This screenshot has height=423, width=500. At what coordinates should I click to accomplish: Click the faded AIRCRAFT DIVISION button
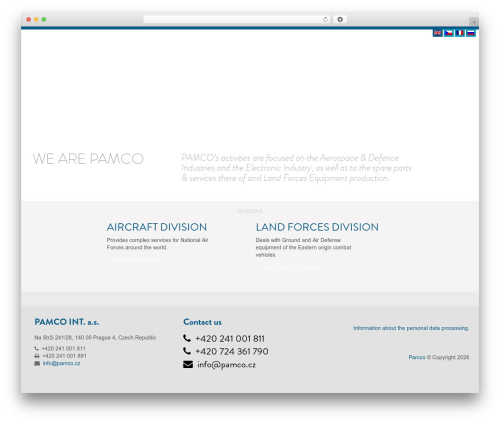pyautogui.click(x=136, y=260)
